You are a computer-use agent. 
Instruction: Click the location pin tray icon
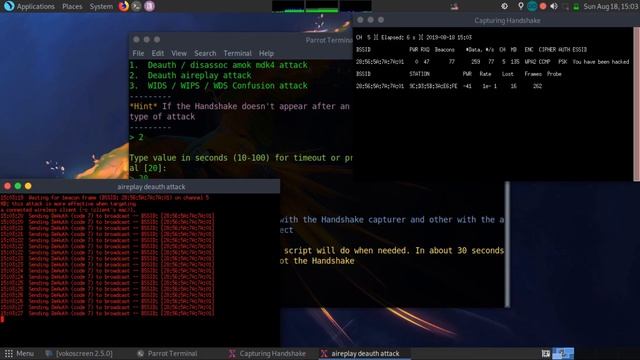(520, 6)
